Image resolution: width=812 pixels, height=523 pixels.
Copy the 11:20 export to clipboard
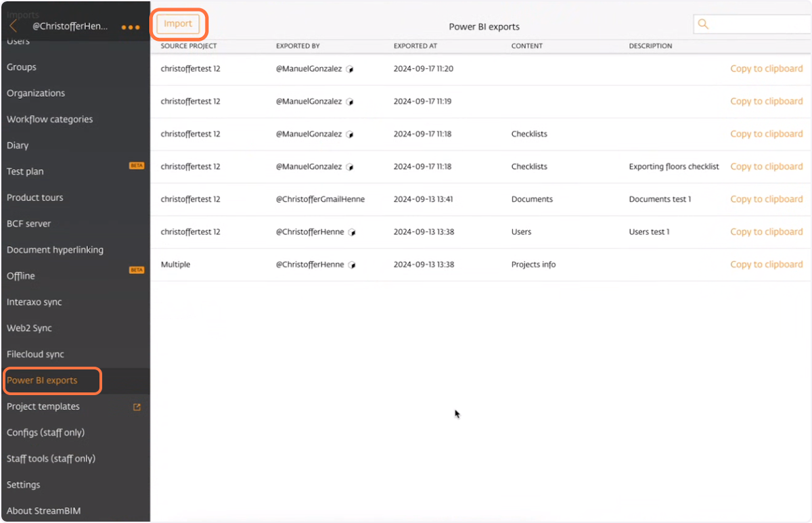coord(767,68)
